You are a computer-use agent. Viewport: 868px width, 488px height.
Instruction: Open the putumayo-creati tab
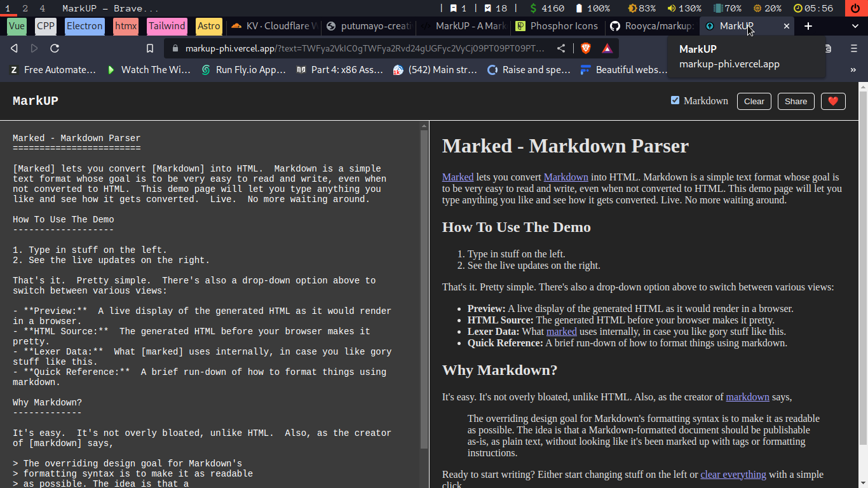pos(368,26)
